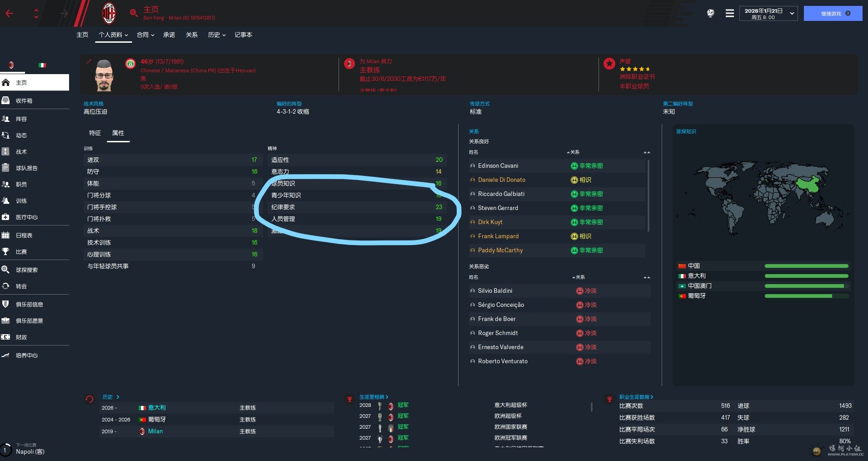Collapse the 关系恶劣 list with its arrow
Image resolution: width=868 pixels, height=461 pixels.
click(x=647, y=277)
